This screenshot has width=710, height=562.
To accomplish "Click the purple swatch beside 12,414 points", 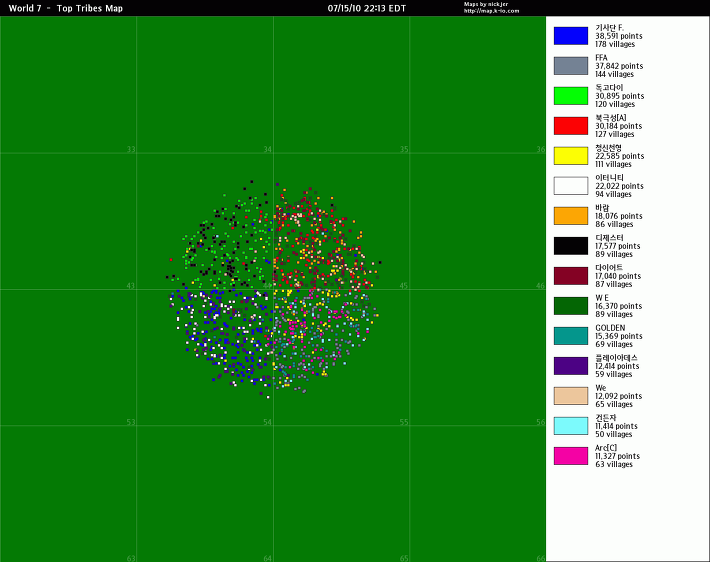I will point(571,366).
